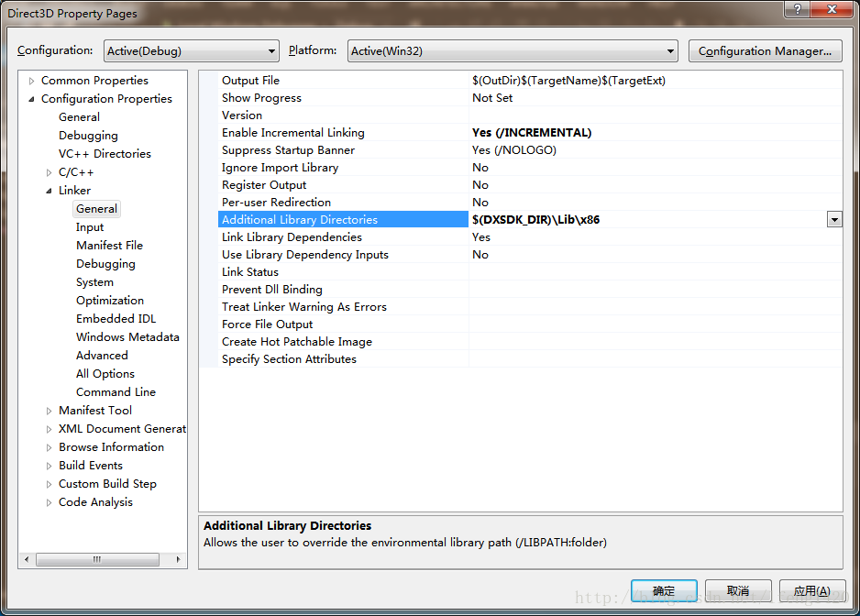
Task: Expand the Common Properties node arrow
Action: pos(31,81)
